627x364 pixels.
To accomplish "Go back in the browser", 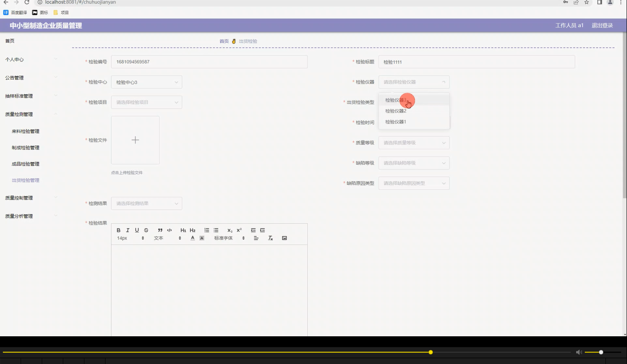I will pos(6,2).
